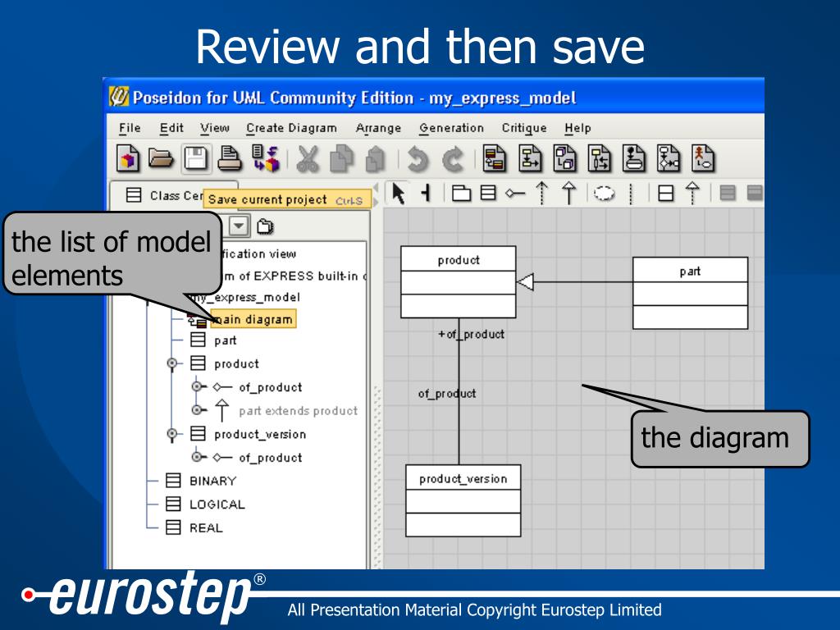Click the Print toolbar icon
This screenshot has width=840, height=630.
[230, 159]
